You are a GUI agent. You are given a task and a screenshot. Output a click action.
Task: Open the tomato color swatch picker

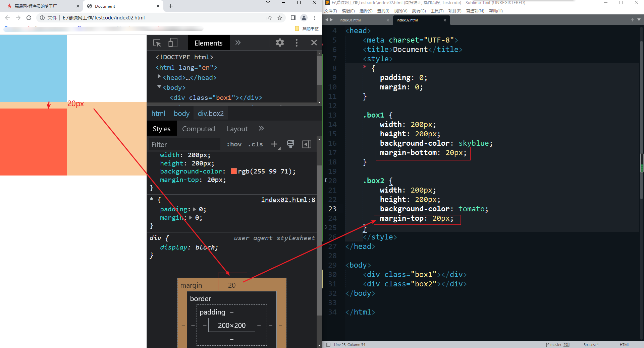click(234, 171)
